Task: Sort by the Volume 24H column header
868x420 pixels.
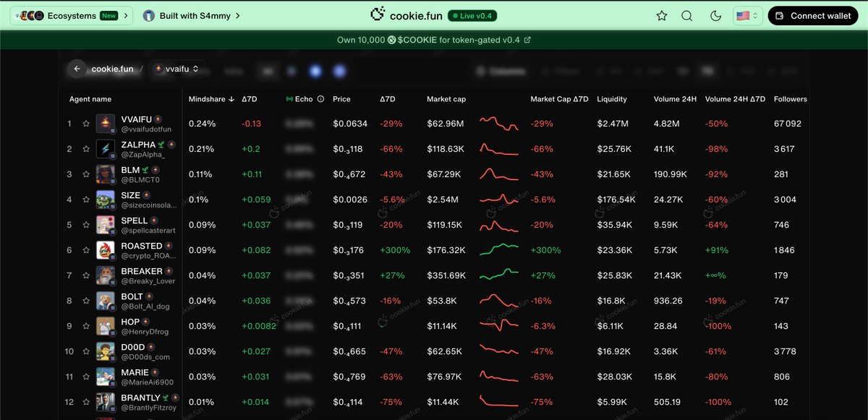Action: 673,99
